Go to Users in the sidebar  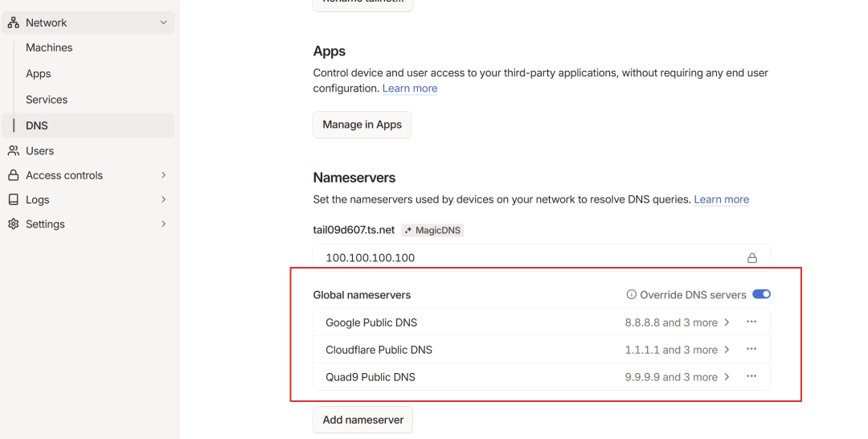40,150
